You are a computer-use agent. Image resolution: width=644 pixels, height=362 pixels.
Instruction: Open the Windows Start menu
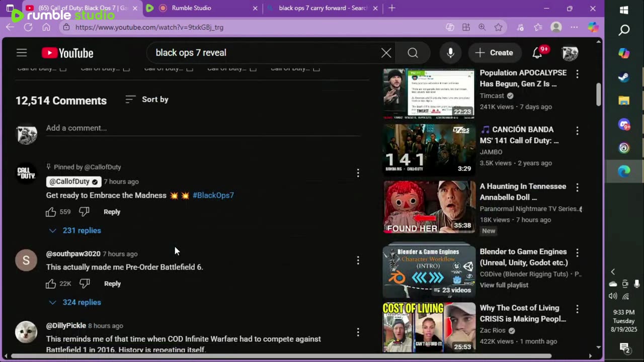(624, 10)
